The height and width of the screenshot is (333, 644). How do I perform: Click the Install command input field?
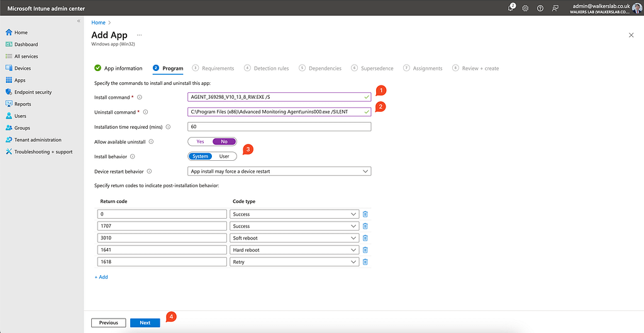(277, 97)
